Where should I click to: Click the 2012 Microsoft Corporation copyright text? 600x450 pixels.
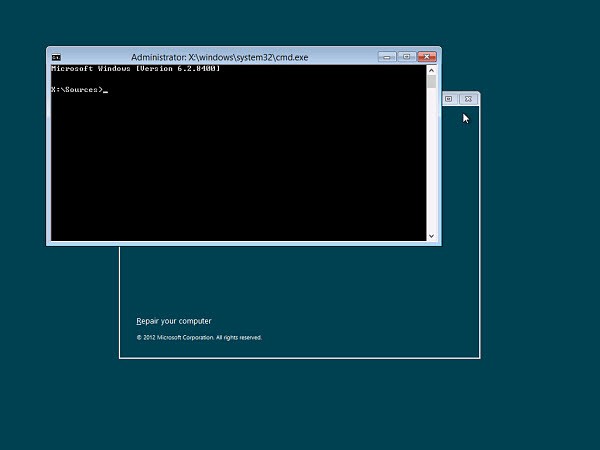pyautogui.click(x=199, y=338)
